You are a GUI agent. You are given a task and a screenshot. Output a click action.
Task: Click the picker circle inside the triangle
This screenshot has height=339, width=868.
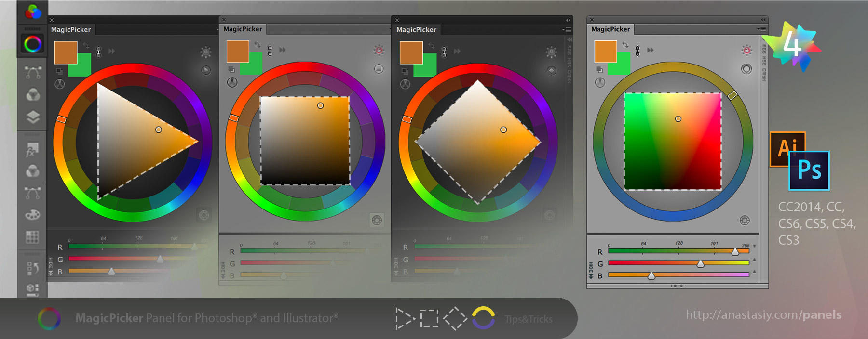(159, 130)
